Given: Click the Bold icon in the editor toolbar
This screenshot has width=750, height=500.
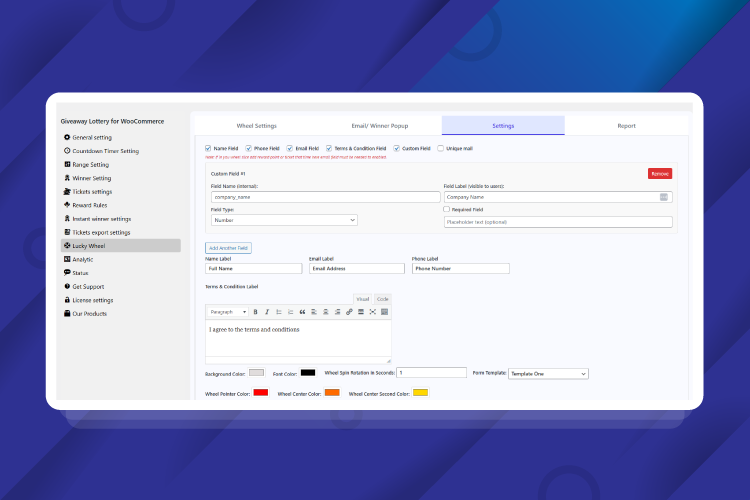Looking at the screenshot, I should [x=255, y=312].
